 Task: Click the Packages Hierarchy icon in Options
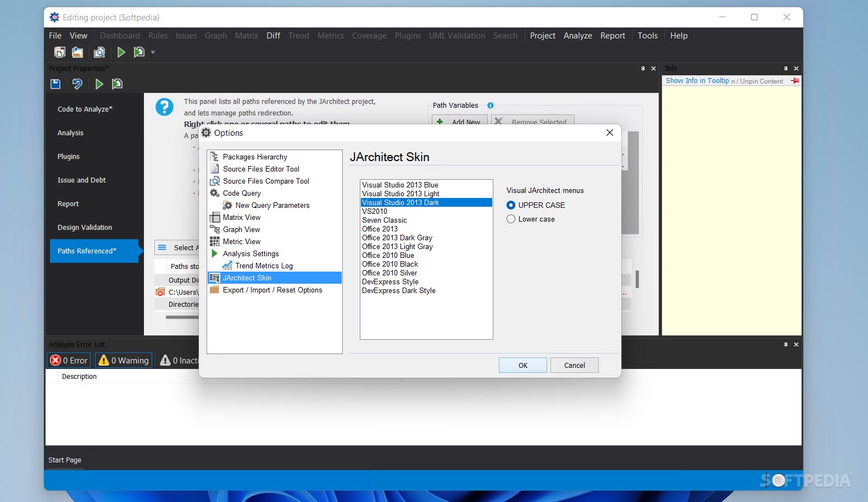click(215, 157)
